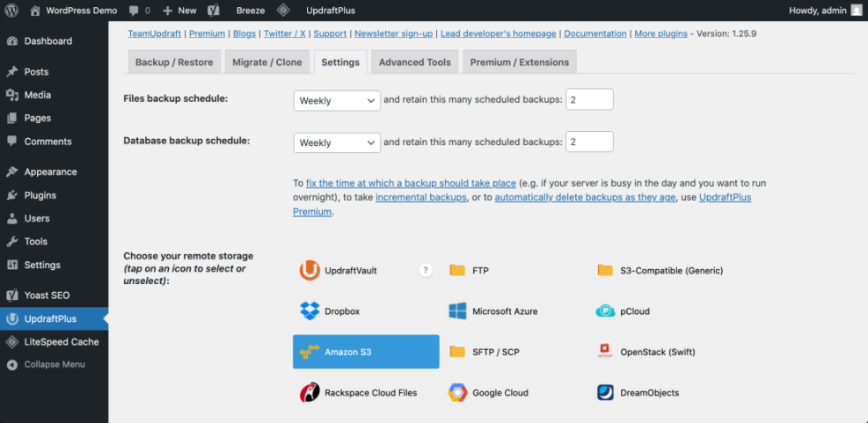The height and width of the screenshot is (423, 868).
Task: Select UpdraftVault storage icon
Action: coord(310,271)
